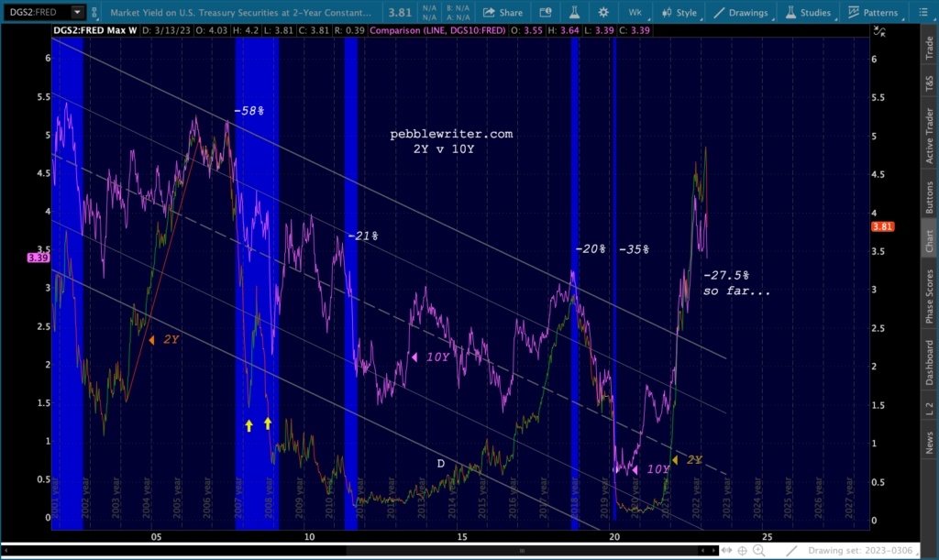
Task: Open the Wk timeframe selector
Action: (636, 12)
